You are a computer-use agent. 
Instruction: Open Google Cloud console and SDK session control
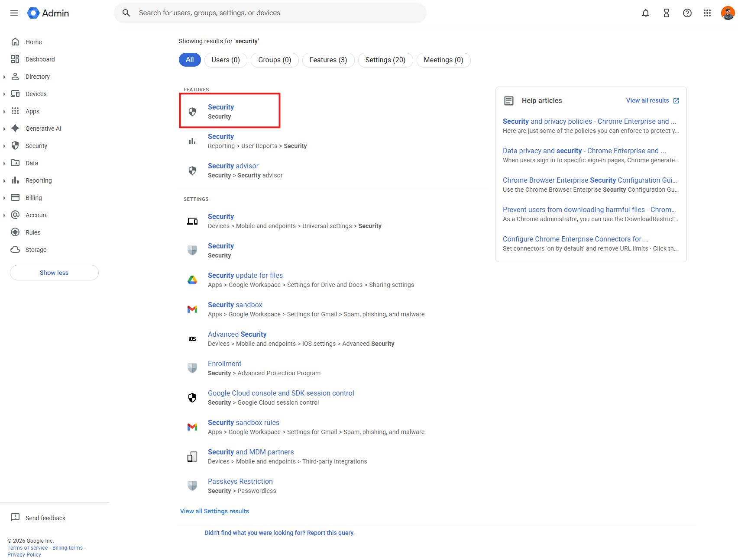click(281, 393)
